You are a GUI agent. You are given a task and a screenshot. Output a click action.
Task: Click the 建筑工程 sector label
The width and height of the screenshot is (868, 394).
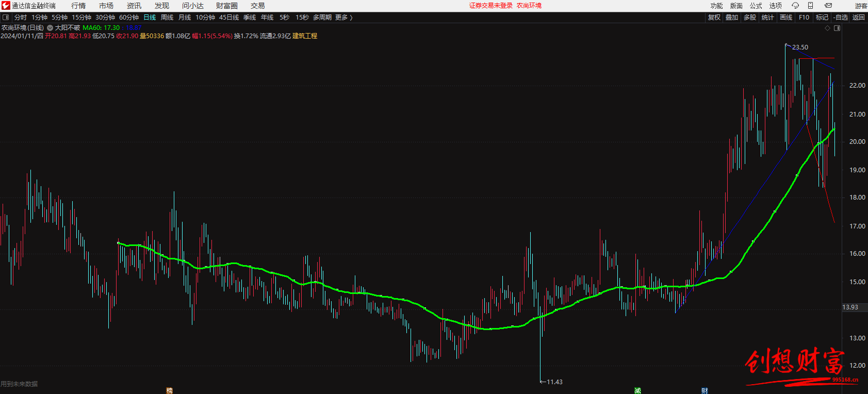click(305, 36)
